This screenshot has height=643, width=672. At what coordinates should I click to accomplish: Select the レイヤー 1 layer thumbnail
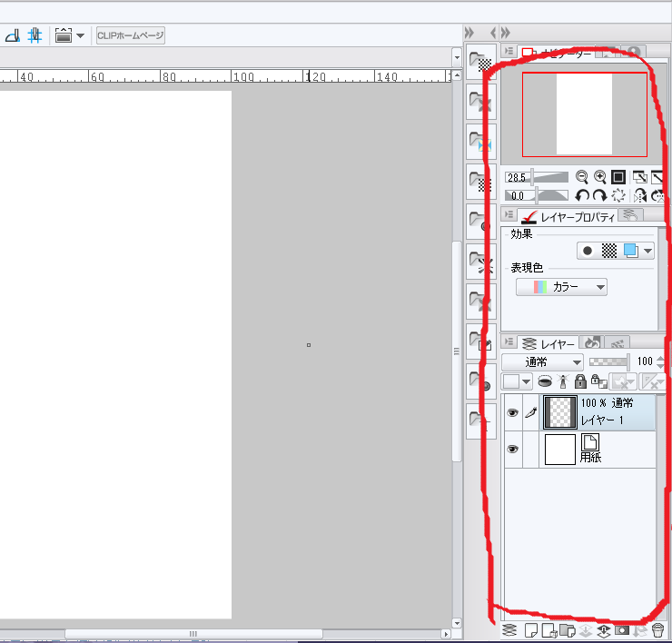559,411
